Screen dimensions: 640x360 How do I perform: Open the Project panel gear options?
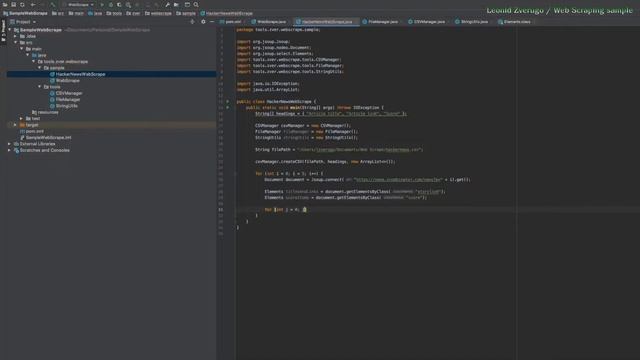pos(203,22)
